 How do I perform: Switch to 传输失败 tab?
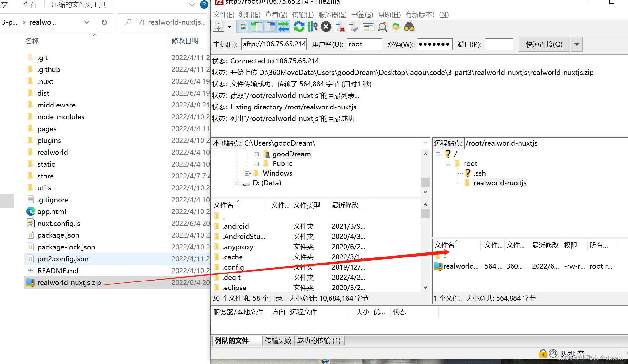[278, 341]
